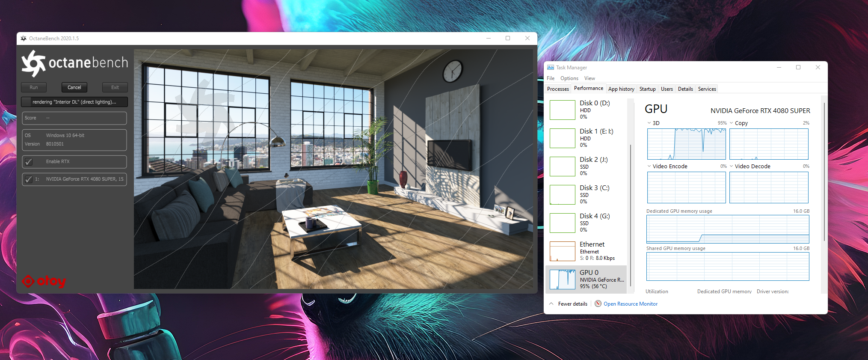Click the otoy logo in OctaneBench
The height and width of the screenshot is (360, 868).
[x=44, y=281]
